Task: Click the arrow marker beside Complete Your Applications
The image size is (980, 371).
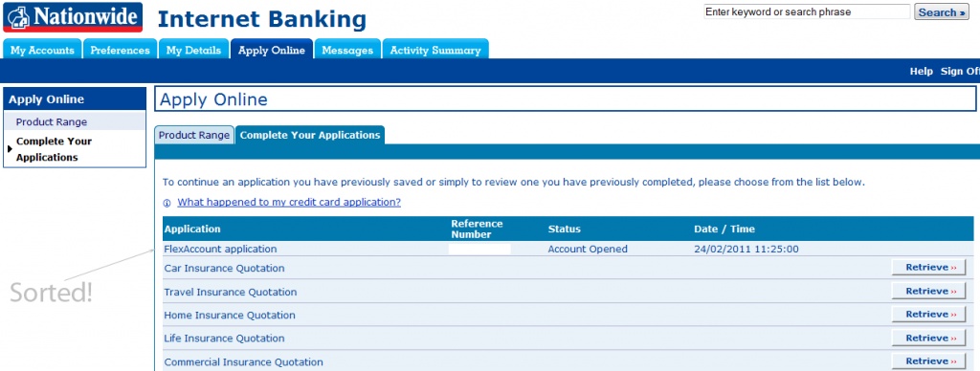Action: [10, 149]
